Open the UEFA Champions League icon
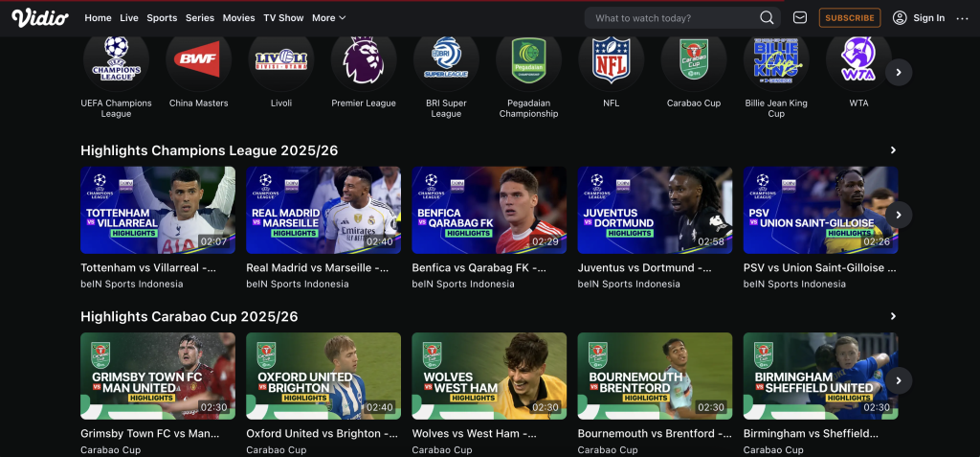 click(116, 60)
